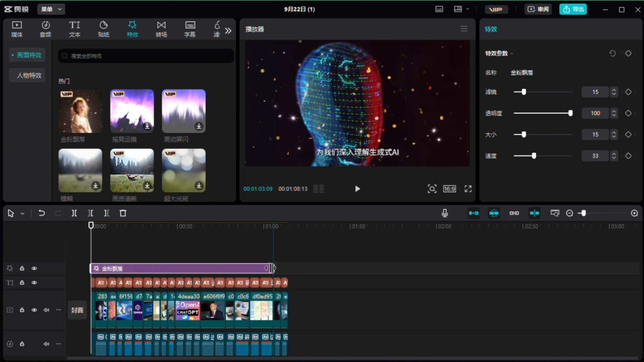Open selection tool dropdown arrow
This screenshot has height=362, width=644.
pyautogui.click(x=22, y=214)
